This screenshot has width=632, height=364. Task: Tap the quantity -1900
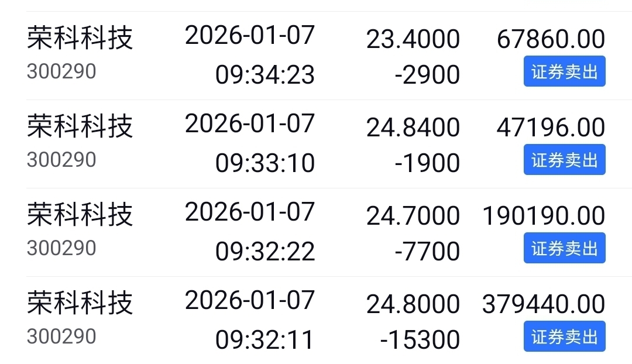(427, 163)
